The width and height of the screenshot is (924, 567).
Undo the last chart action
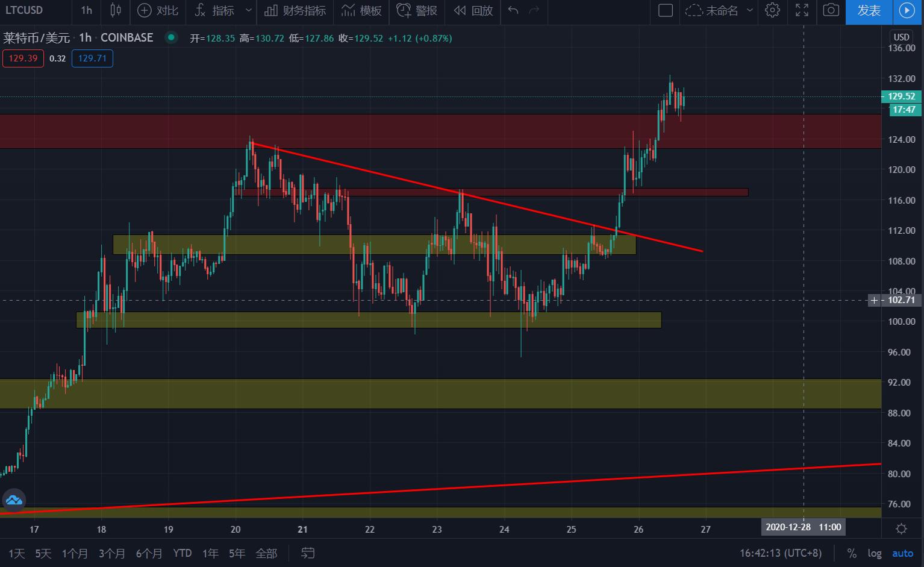click(x=513, y=10)
